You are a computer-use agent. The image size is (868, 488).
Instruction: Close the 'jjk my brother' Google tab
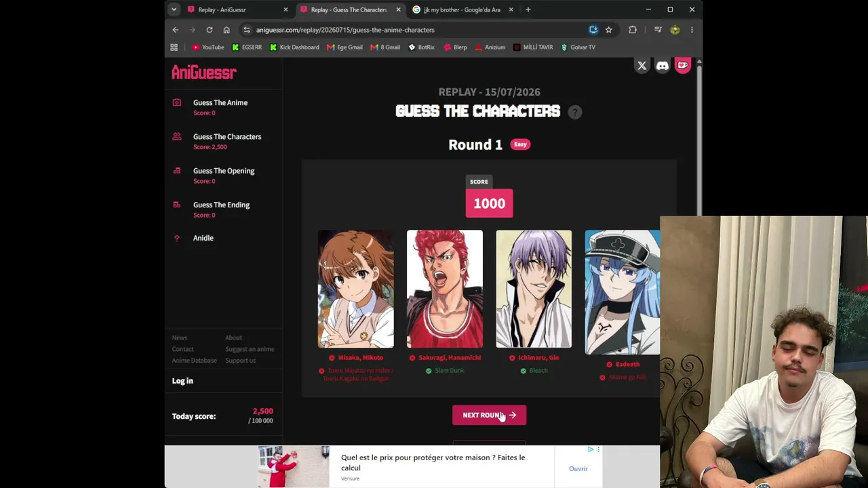[x=511, y=9]
